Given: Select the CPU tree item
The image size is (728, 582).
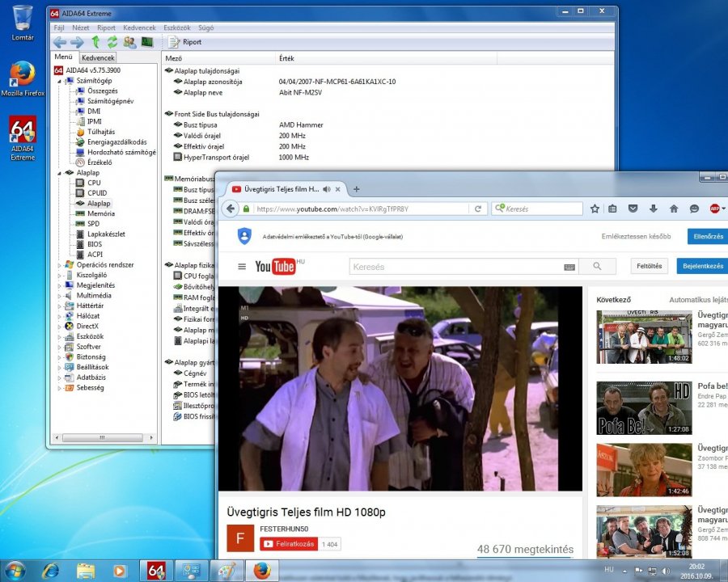Looking at the screenshot, I should tap(94, 183).
